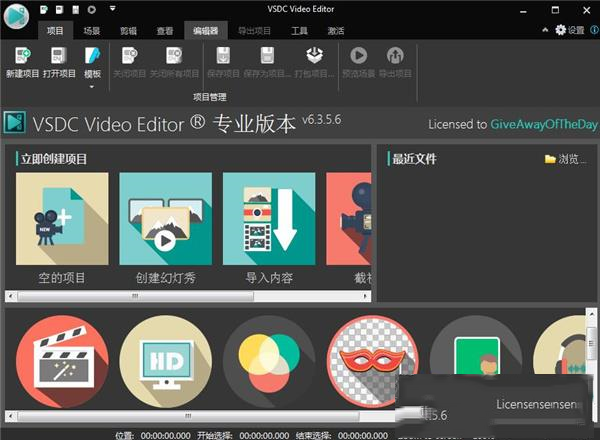This screenshot has width=600, height=440.
Task: Click 浏览... browse in recent files
Action: (566, 159)
